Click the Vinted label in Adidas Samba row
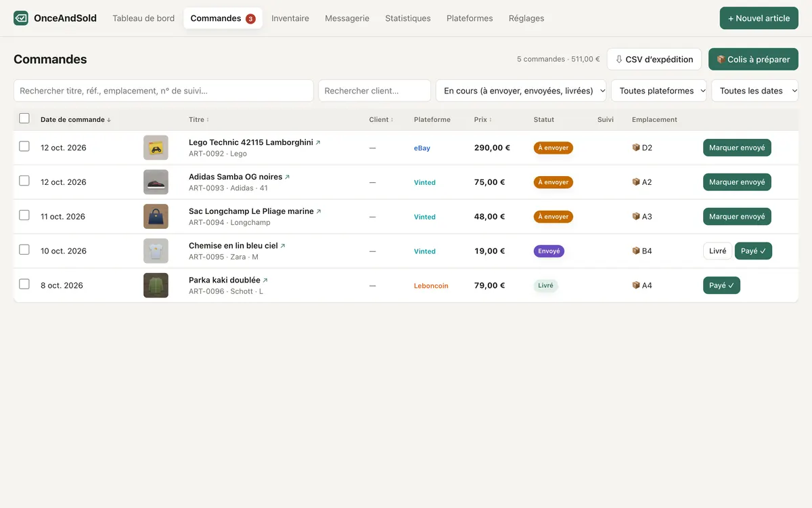Viewport: 812px width, 508px height. click(x=425, y=183)
